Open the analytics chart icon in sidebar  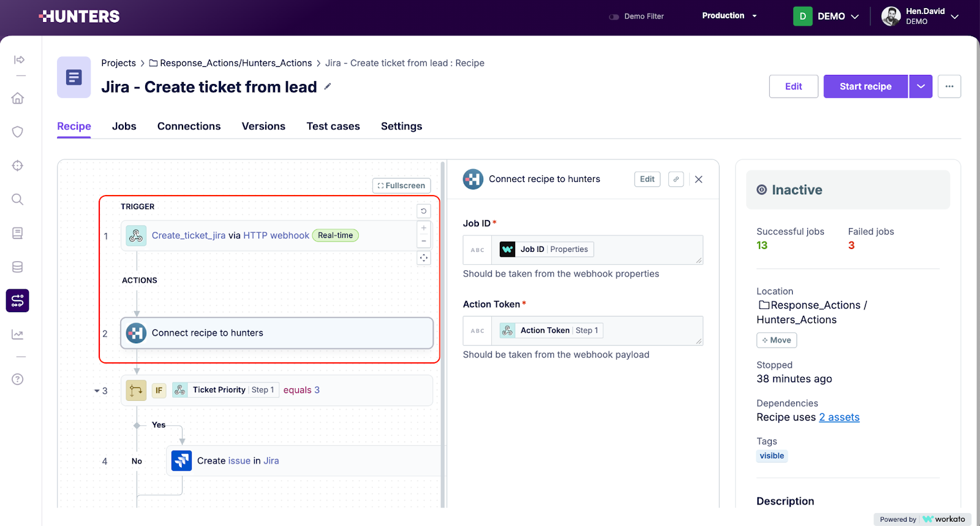point(18,334)
